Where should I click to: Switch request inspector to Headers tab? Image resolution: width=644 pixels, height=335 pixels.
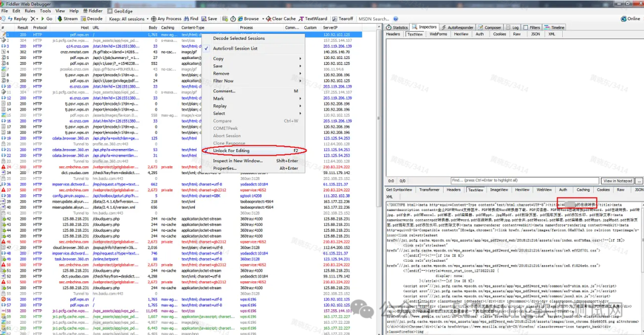(393, 34)
